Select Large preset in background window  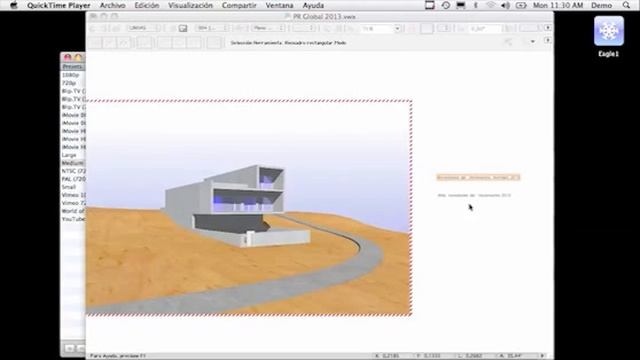(73, 155)
